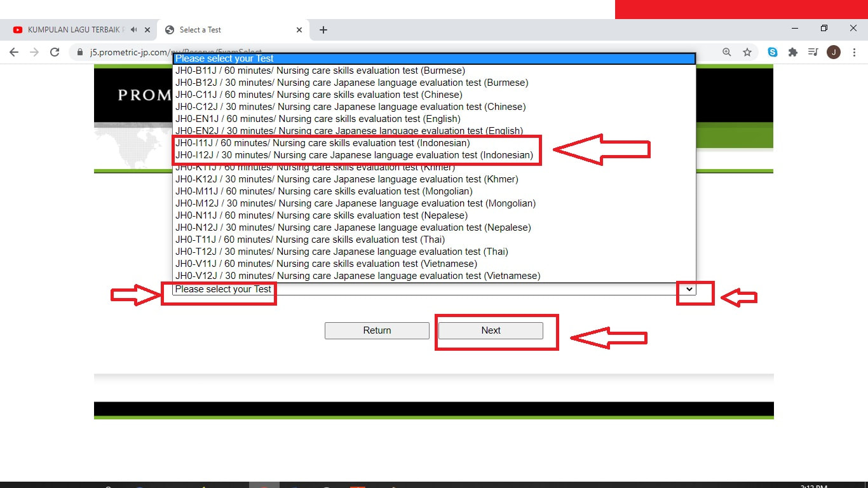Open the zoom magnifier icon in address bar

click(x=727, y=52)
